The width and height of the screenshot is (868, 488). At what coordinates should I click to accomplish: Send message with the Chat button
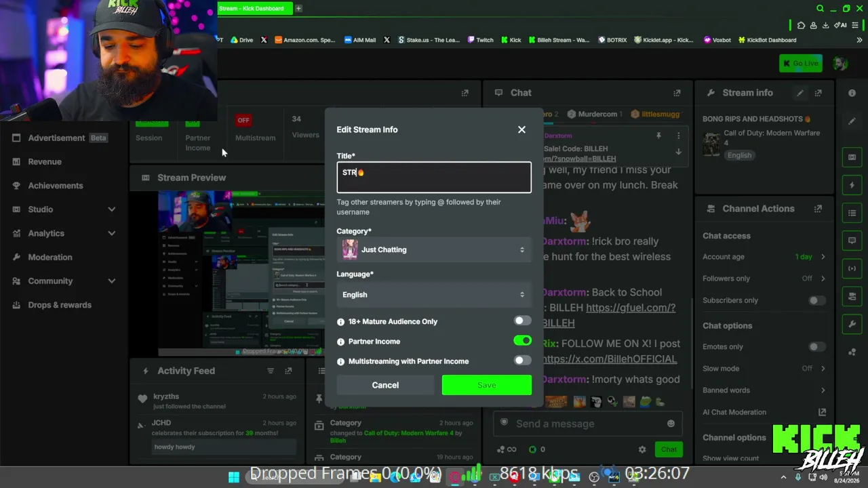[x=669, y=449]
